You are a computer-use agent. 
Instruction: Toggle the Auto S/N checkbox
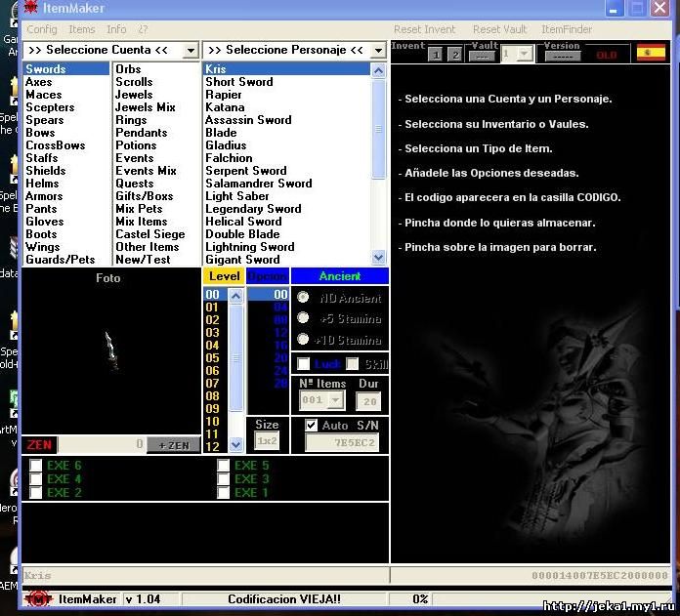coord(312,426)
